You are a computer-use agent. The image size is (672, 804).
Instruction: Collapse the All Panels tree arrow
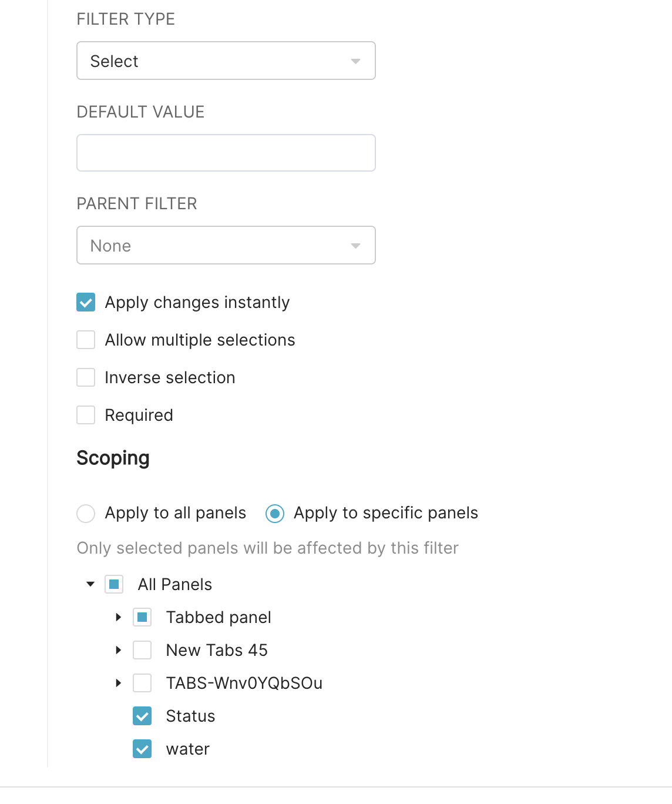[x=90, y=584]
